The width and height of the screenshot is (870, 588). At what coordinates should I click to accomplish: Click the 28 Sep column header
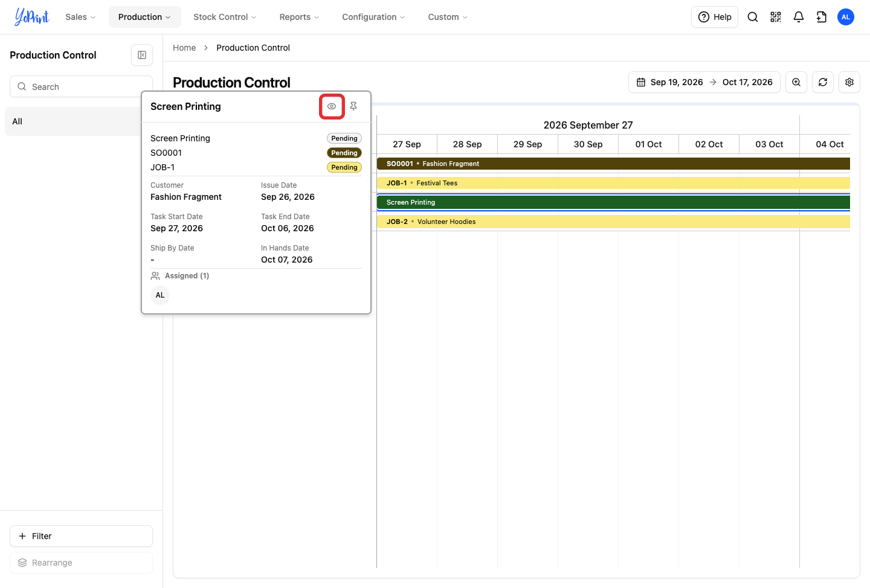(x=467, y=144)
